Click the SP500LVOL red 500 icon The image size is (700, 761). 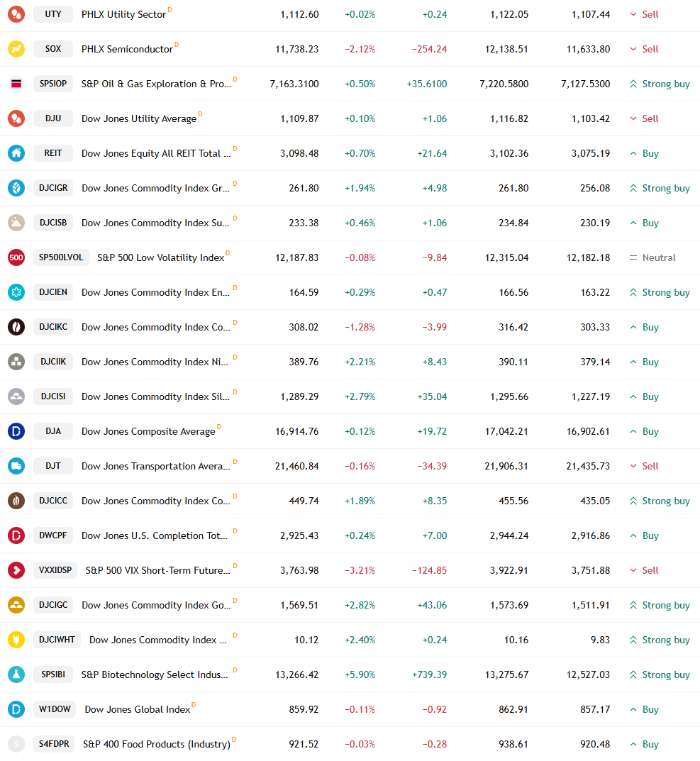point(16,257)
